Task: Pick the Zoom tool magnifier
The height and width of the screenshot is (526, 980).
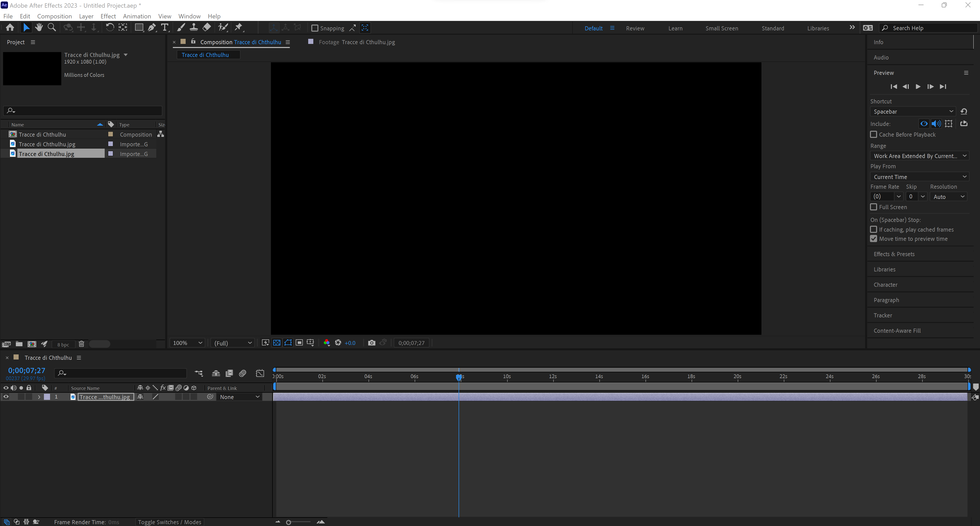Action: (x=52, y=27)
